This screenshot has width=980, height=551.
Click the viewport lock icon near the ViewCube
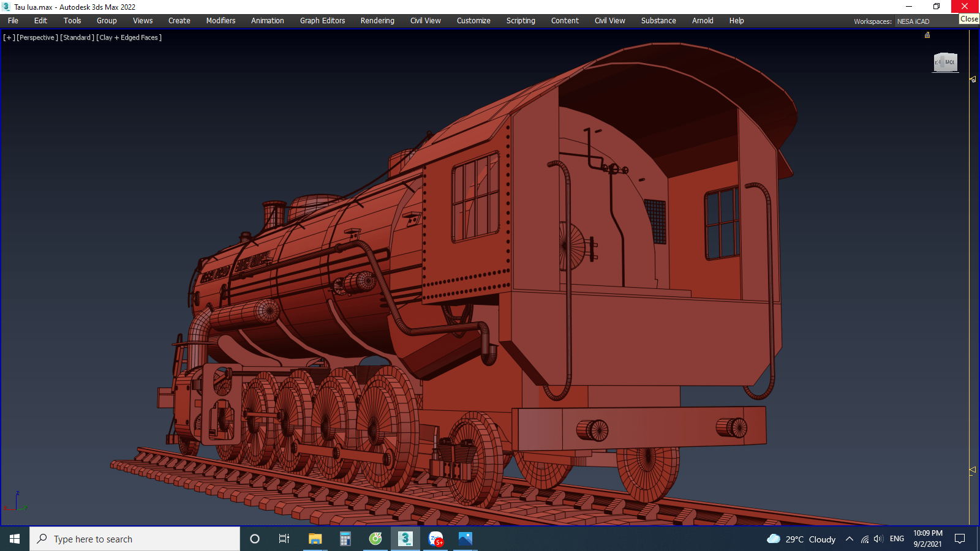click(927, 36)
